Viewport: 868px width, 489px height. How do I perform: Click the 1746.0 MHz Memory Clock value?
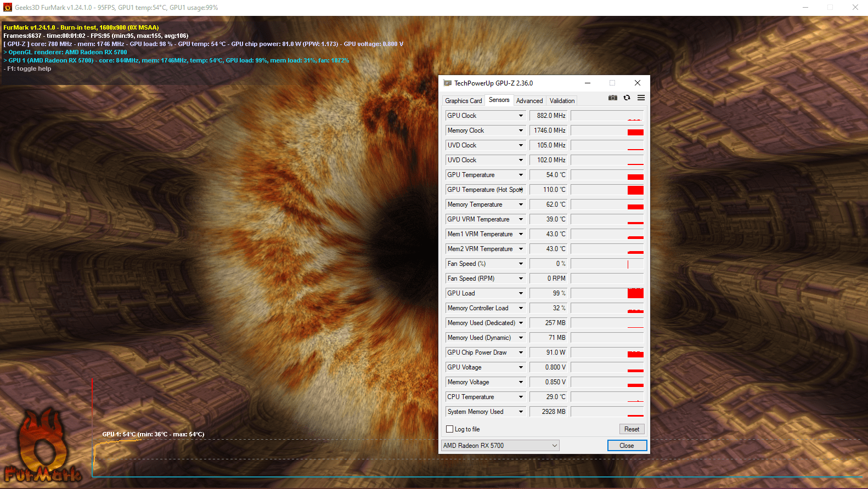click(x=549, y=130)
